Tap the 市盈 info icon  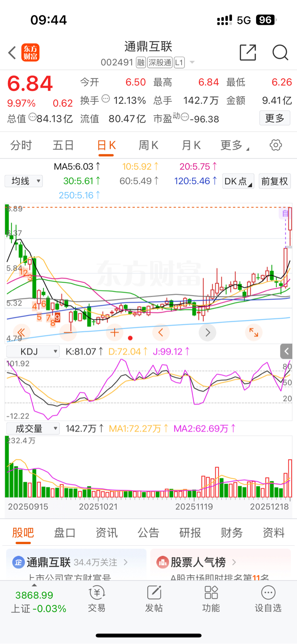pos(185,117)
